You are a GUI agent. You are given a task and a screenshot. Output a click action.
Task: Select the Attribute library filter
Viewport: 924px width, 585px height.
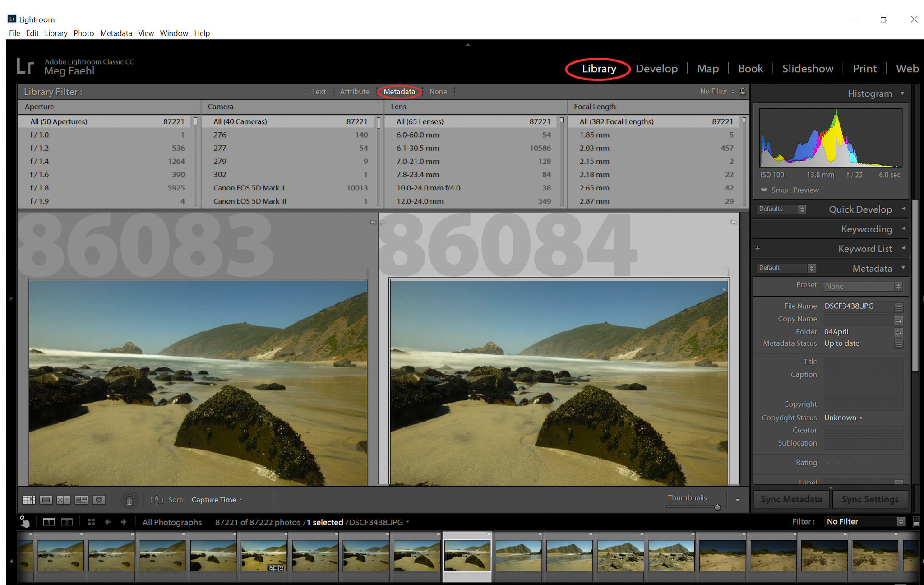(x=355, y=92)
